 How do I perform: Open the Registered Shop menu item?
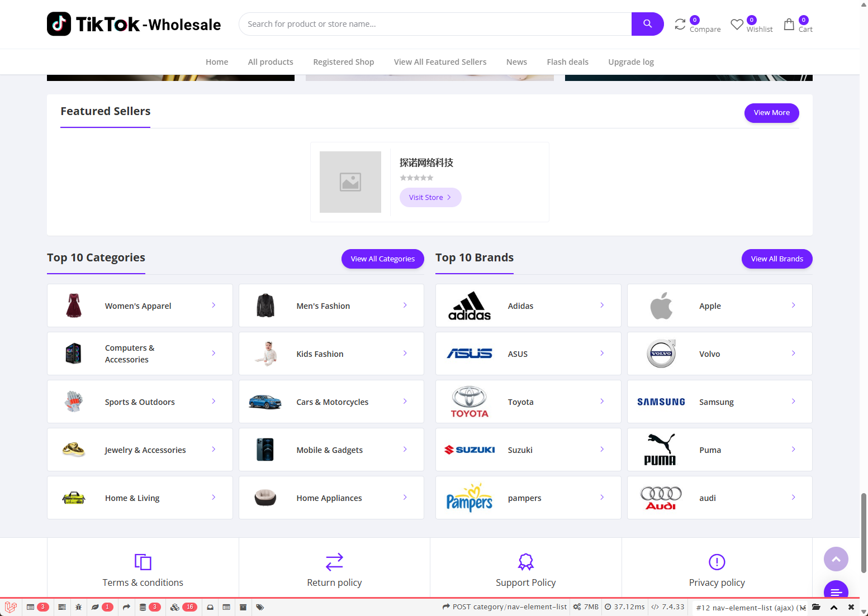click(x=344, y=62)
